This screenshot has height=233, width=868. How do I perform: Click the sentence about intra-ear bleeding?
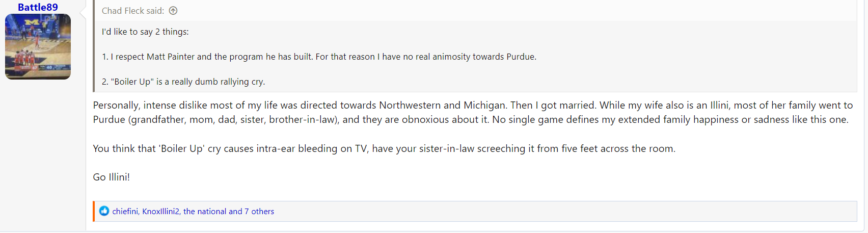[384, 149]
